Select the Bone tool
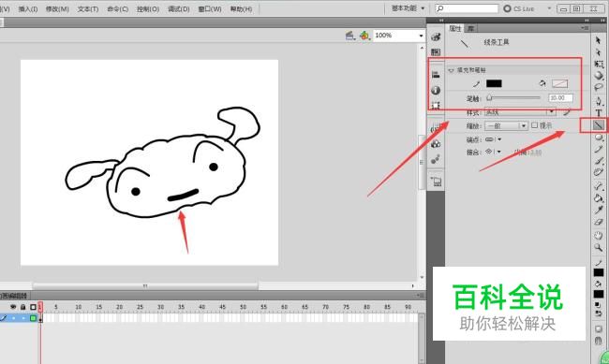This screenshot has width=609, height=364. click(599, 186)
